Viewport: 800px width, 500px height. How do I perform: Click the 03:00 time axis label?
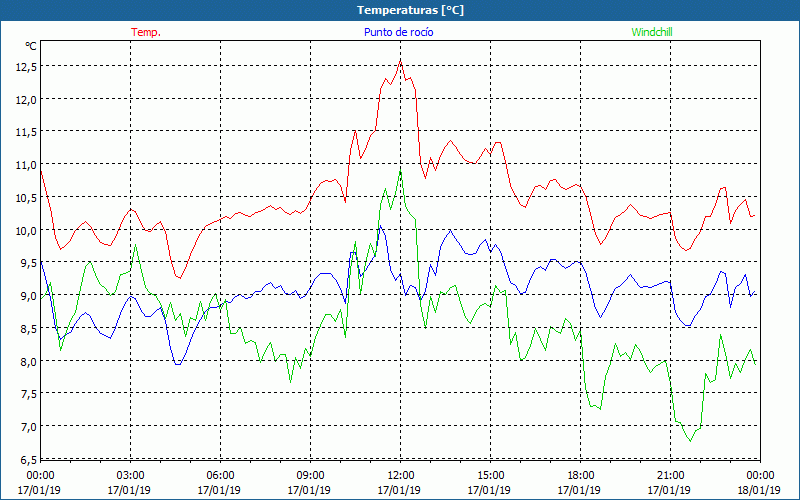point(129,476)
